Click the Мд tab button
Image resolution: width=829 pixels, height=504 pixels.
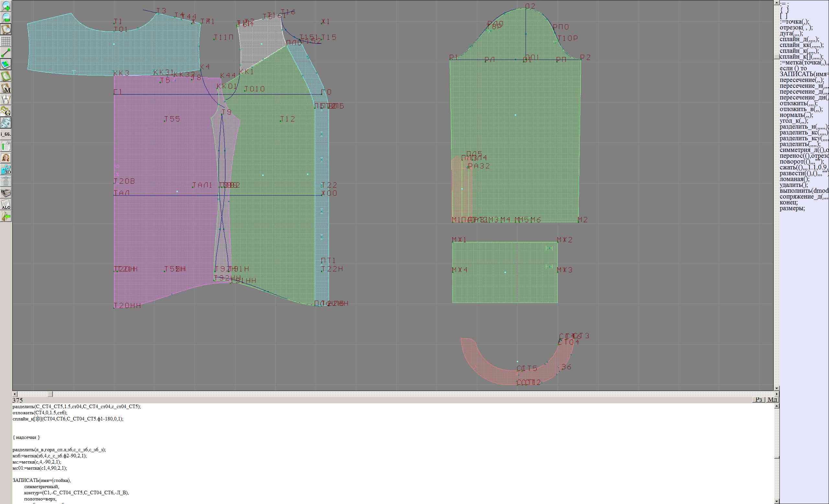[x=772, y=399]
